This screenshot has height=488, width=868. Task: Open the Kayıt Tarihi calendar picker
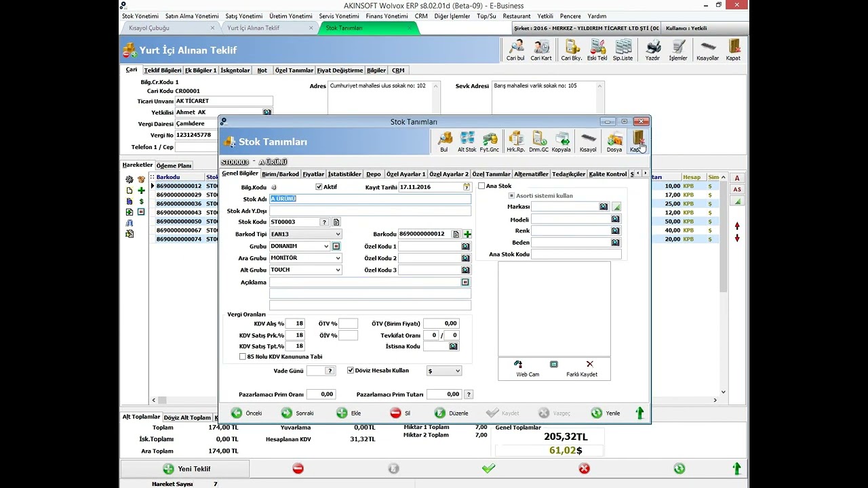click(x=467, y=187)
